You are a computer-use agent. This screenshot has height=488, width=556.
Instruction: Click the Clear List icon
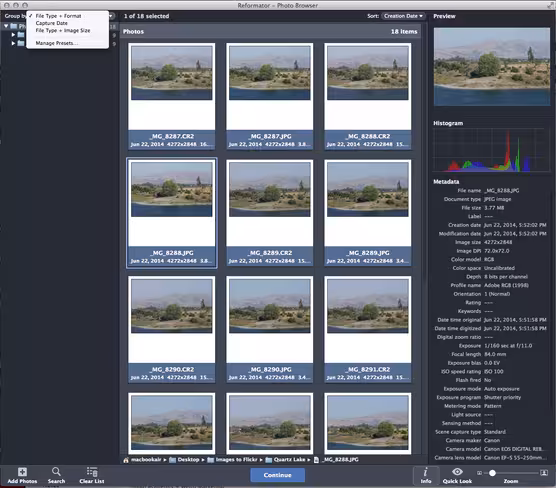click(92, 472)
